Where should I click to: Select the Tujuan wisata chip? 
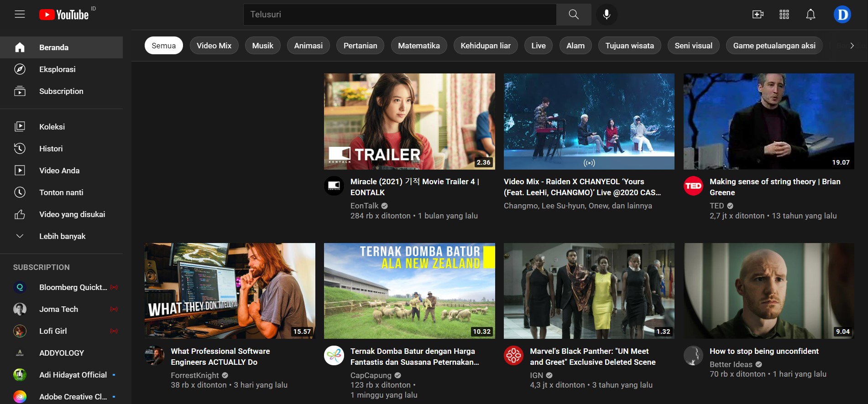[x=630, y=46]
